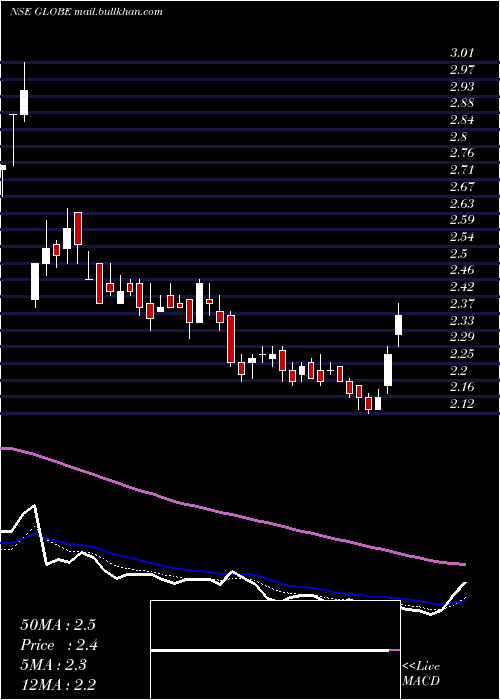Click the 2.8 price axis label

pyautogui.click(x=458, y=137)
